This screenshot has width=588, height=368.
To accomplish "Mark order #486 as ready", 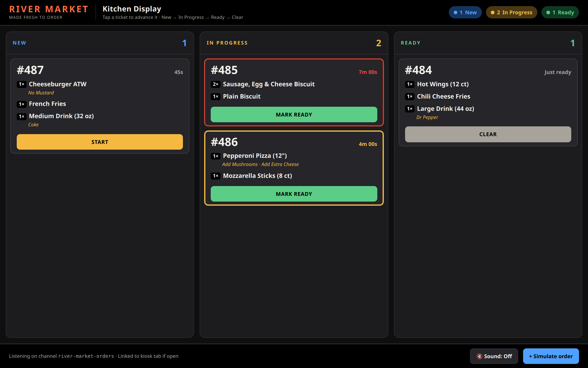I will tap(294, 194).
